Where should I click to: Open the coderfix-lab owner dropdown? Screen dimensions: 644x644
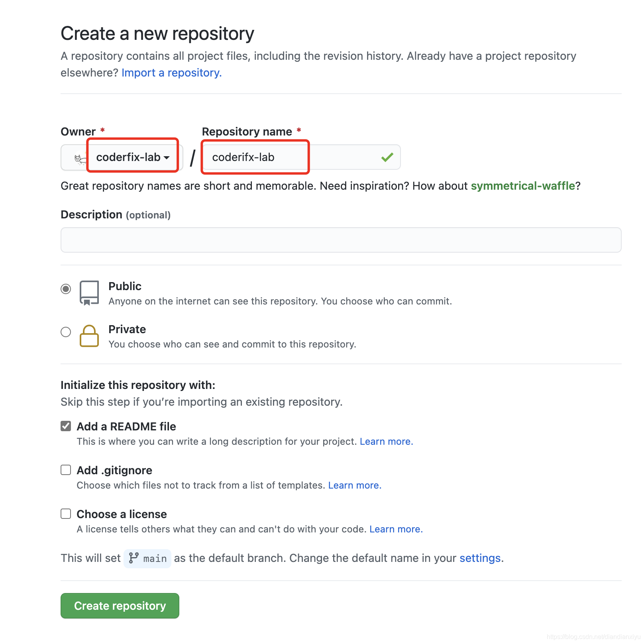coord(132,157)
